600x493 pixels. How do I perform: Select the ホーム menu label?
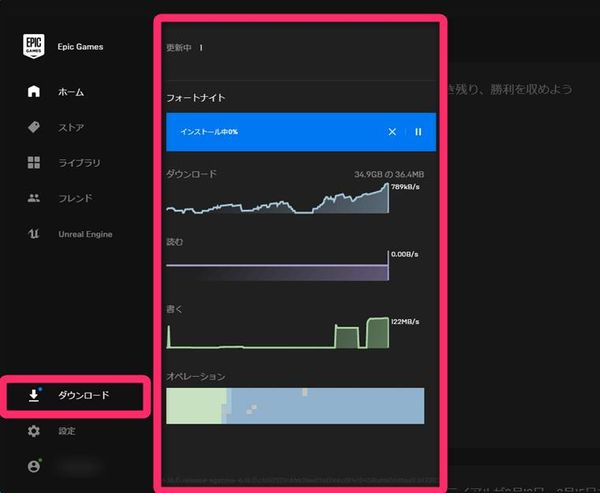(x=71, y=92)
